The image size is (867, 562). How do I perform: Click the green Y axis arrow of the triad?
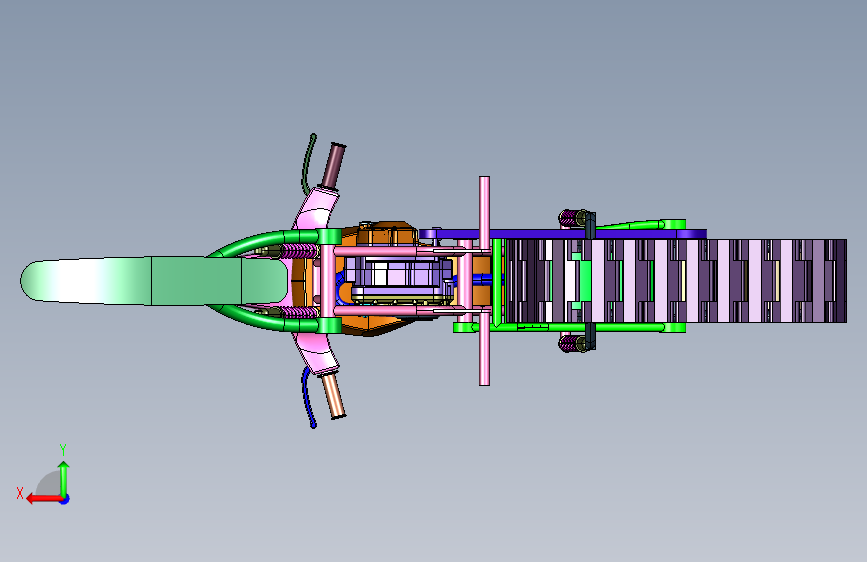point(64,478)
